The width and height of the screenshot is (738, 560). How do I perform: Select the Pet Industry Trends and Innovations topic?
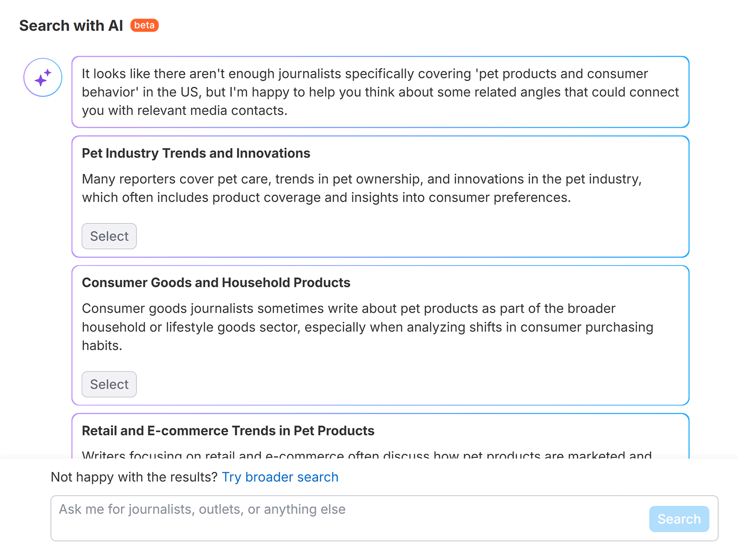(x=109, y=236)
